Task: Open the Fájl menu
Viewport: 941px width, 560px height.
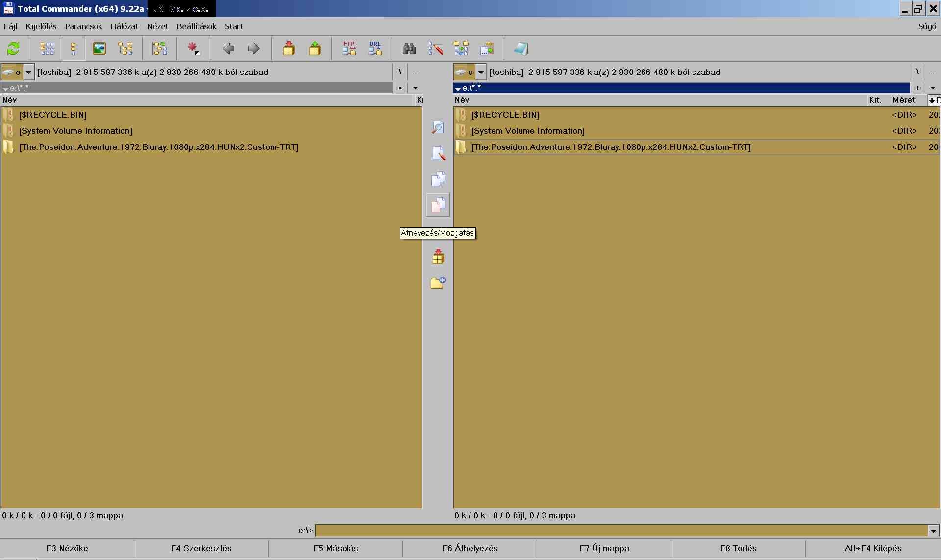Action: (11, 26)
